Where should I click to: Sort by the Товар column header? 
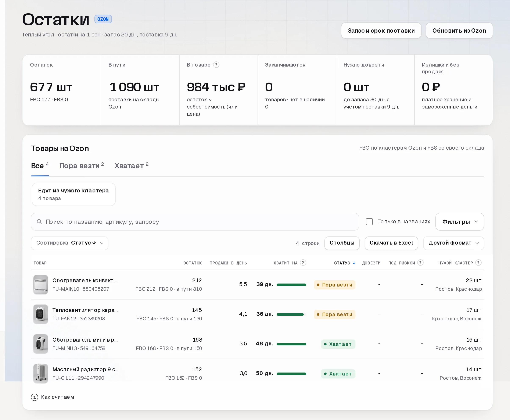pos(40,263)
